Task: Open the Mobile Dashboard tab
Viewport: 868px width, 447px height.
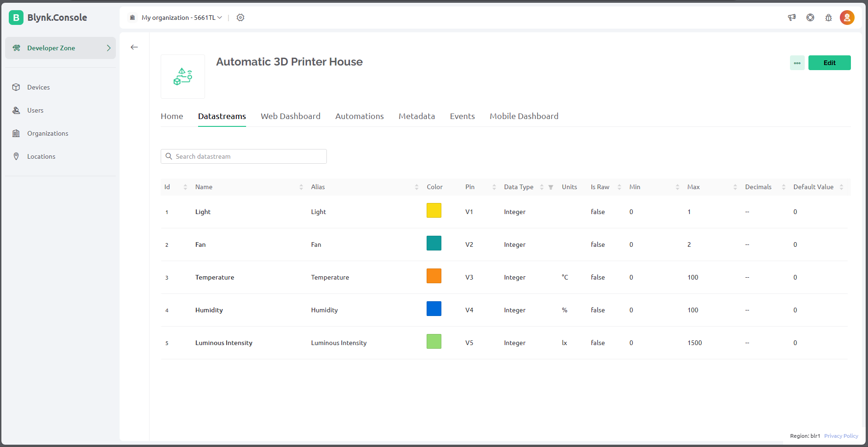Action: click(x=524, y=116)
